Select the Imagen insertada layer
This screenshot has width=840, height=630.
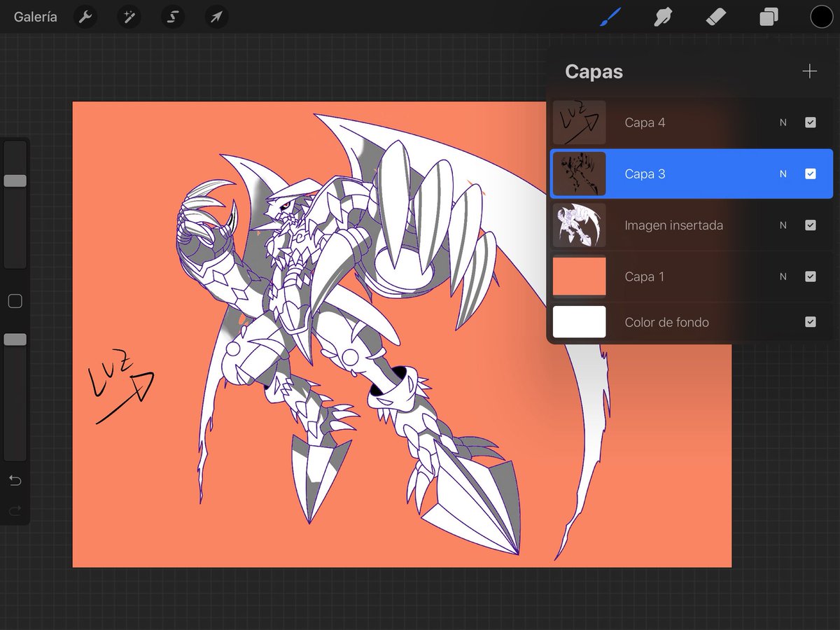click(x=692, y=225)
